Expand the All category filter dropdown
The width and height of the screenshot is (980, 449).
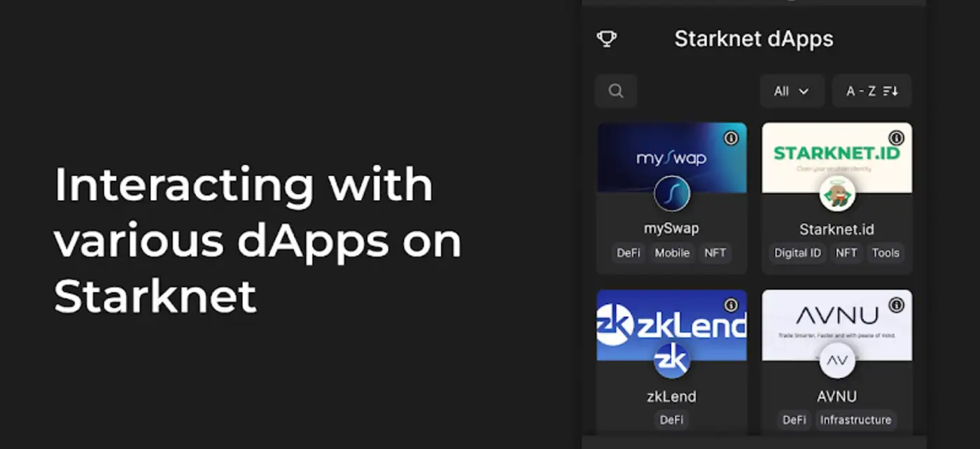point(792,91)
